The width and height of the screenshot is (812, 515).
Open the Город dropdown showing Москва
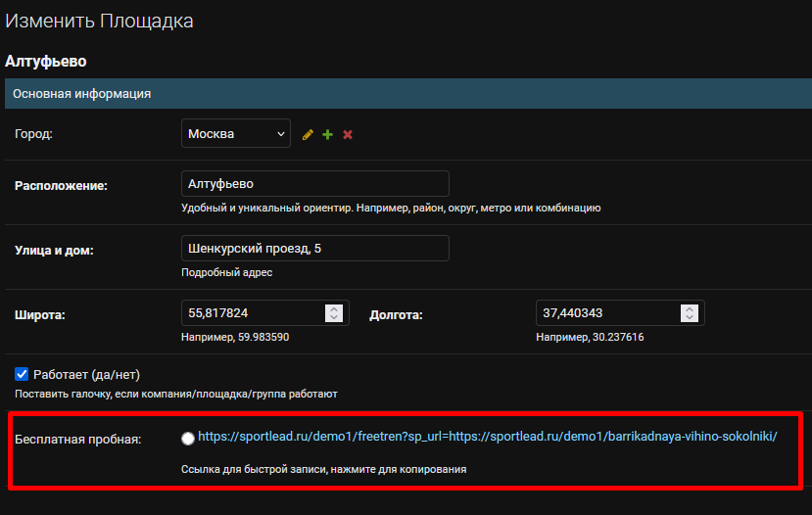point(236,133)
